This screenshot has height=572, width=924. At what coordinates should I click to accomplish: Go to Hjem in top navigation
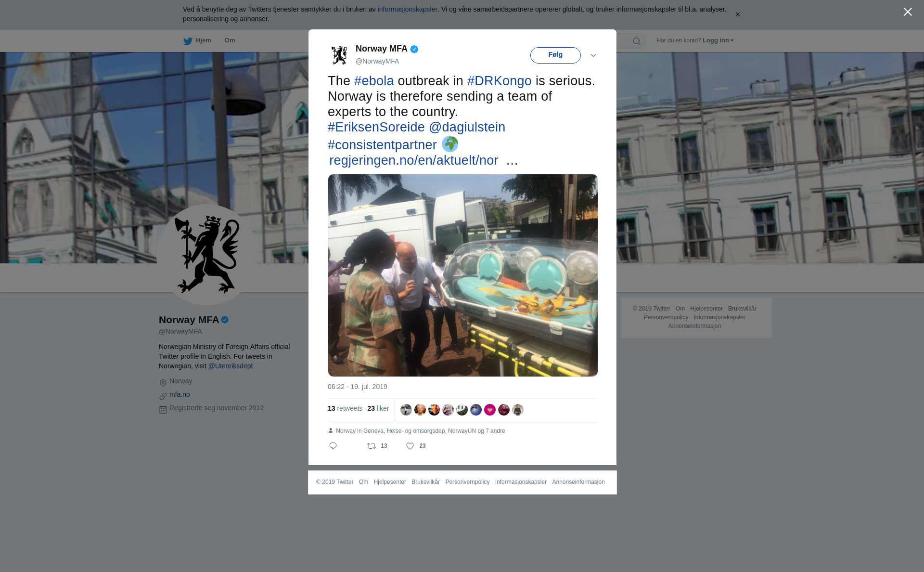tap(203, 40)
